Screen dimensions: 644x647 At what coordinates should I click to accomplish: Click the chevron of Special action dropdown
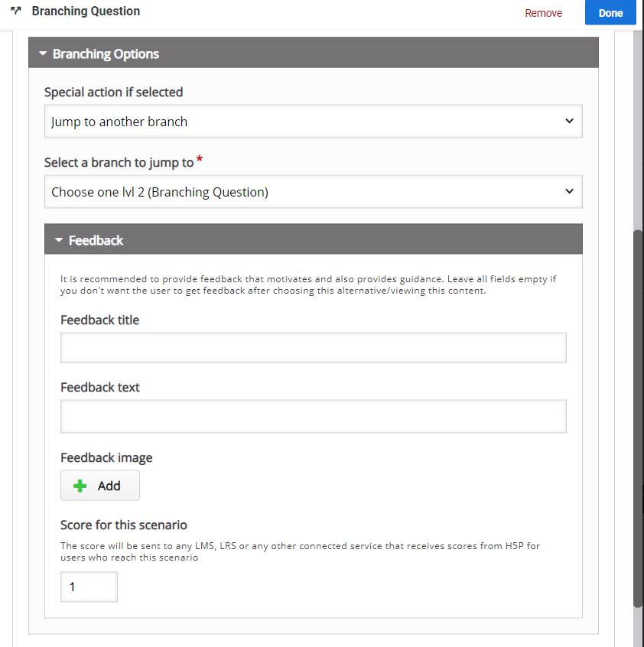pos(569,121)
